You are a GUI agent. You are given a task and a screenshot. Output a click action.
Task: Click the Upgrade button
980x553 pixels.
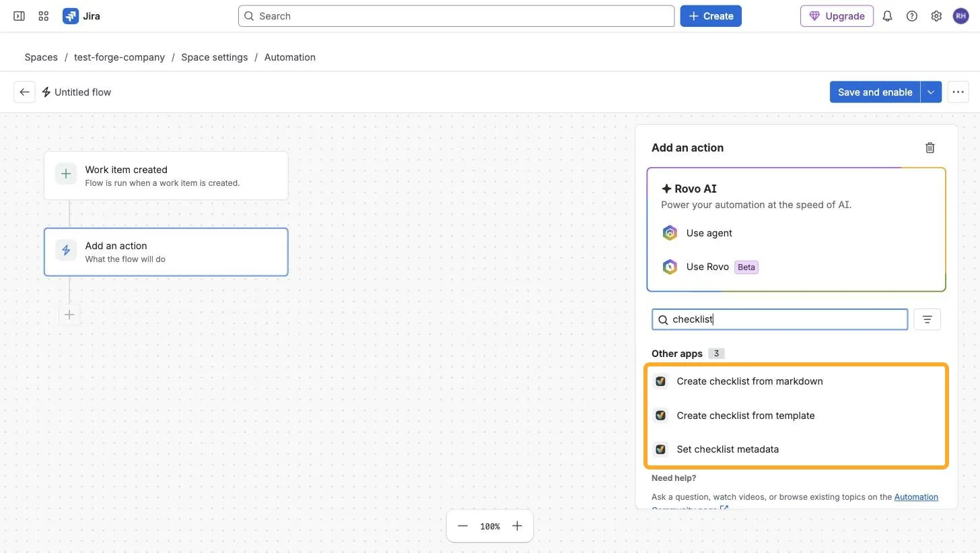pyautogui.click(x=837, y=16)
